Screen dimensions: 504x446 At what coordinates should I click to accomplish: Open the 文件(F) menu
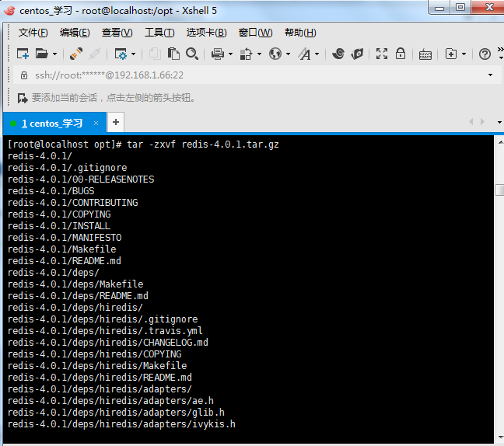click(33, 33)
